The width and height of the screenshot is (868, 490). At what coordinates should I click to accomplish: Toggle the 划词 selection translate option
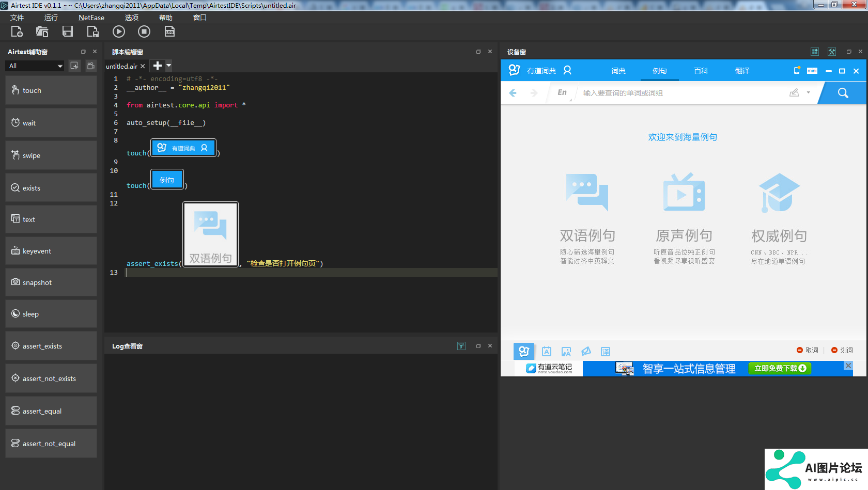point(842,350)
